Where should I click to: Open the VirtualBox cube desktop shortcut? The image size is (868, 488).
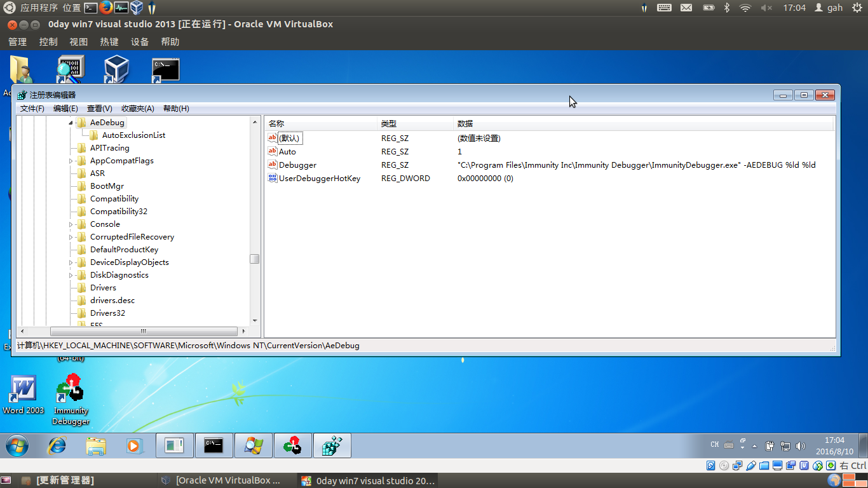(117, 69)
